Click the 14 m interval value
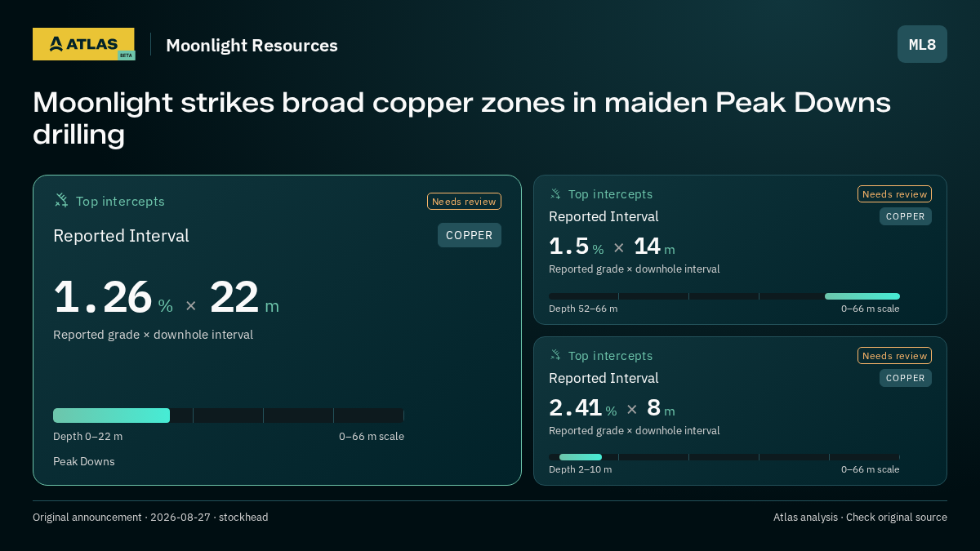The width and height of the screenshot is (980, 551). (654, 247)
